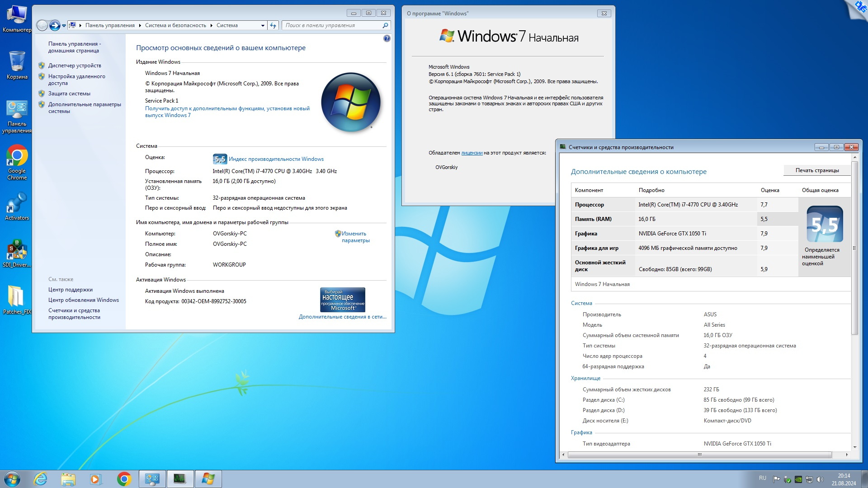This screenshot has width=868, height=488.
Task: Open Центр поддержки link
Action: [x=70, y=290]
